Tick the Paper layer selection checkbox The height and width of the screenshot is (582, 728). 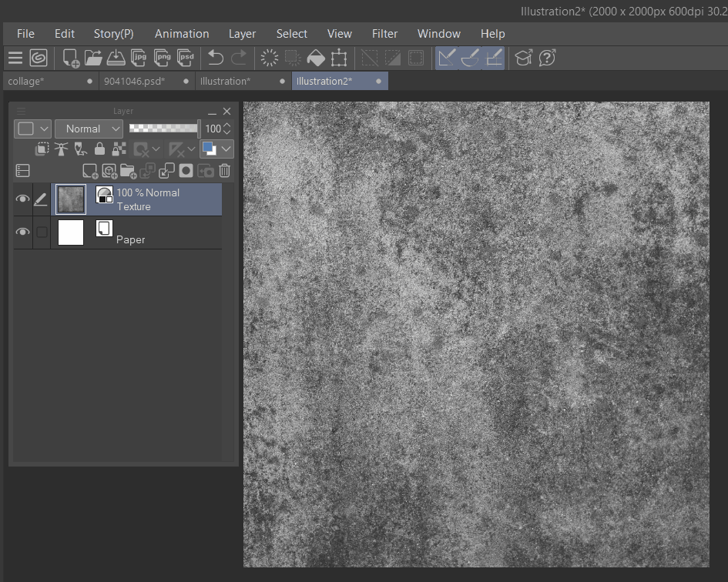click(42, 232)
